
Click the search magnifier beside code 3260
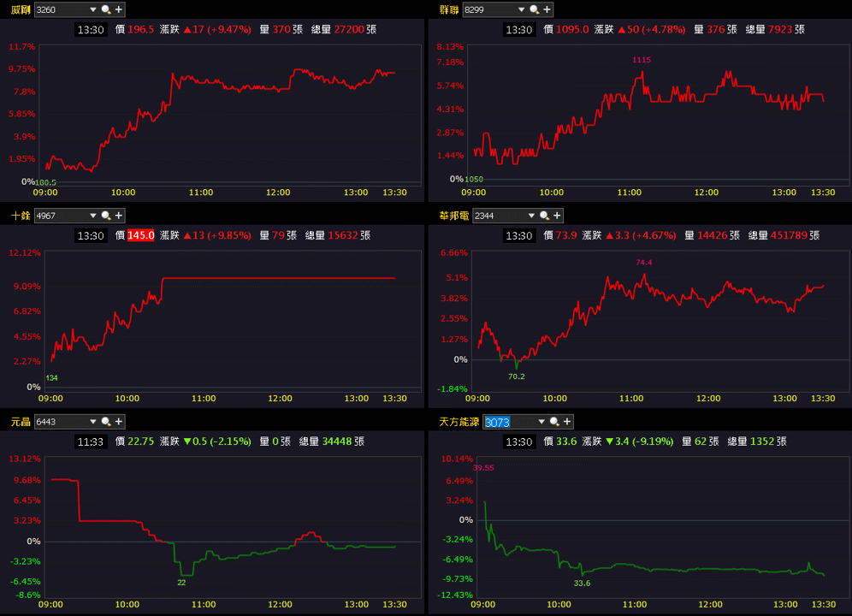106,9
